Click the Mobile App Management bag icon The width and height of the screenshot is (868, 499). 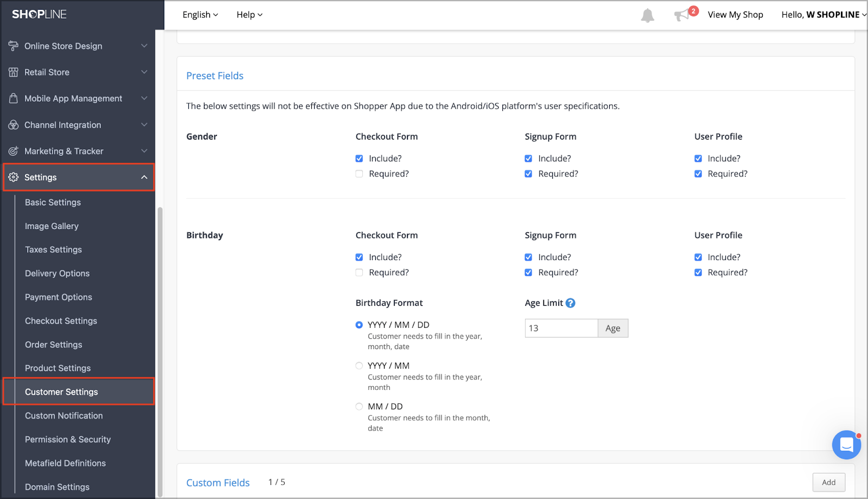pos(14,98)
